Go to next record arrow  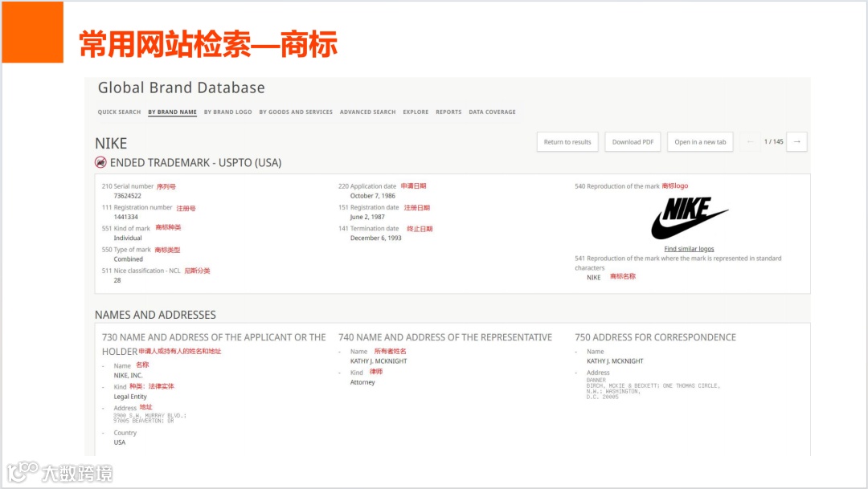[797, 142]
